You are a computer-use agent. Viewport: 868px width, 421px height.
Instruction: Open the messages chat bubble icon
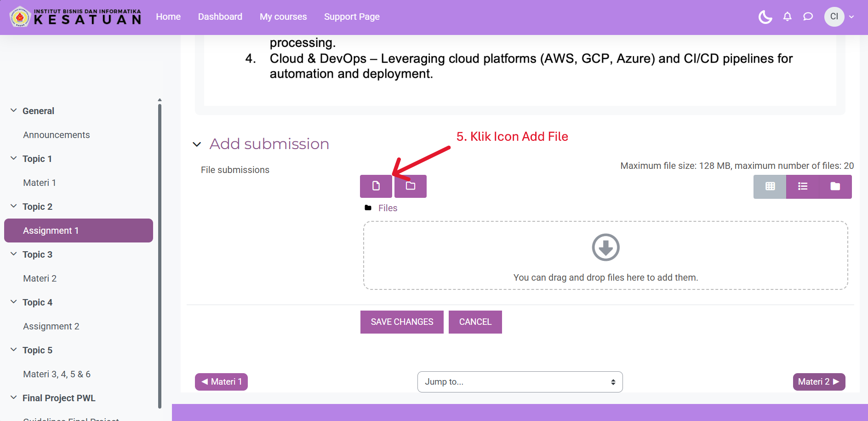click(x=808, y=17)
